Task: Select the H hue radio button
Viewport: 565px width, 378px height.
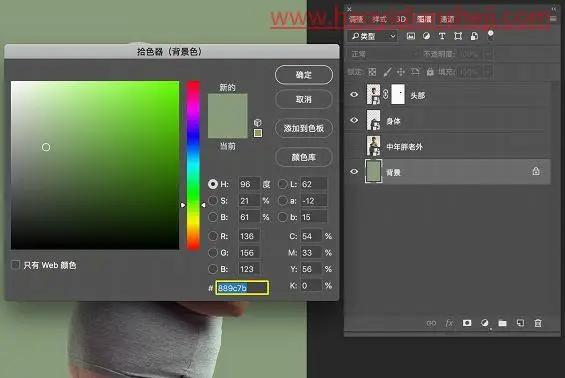Action: 213,184
